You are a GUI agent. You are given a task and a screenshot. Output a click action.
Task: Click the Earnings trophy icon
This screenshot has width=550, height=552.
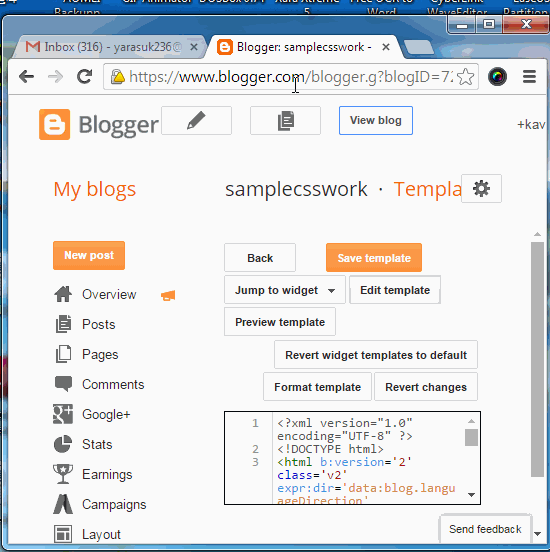coord(63,474)
